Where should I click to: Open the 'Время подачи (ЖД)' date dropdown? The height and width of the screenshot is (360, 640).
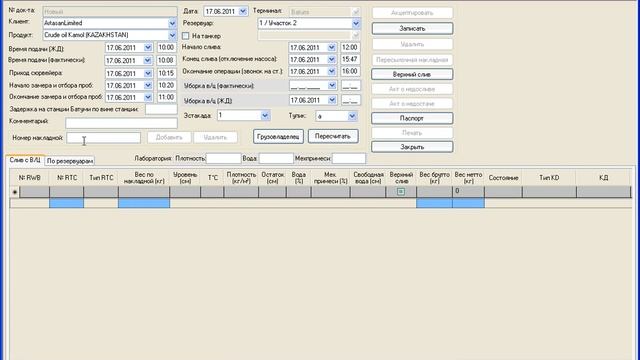click(148, 48)
